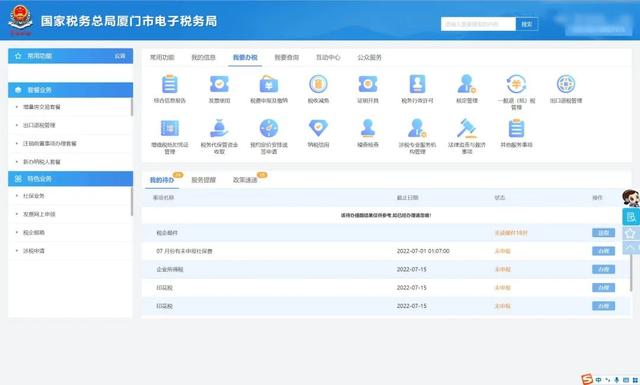Open 注销前置事项办理套餐 in the sidebar

pos(49,144)
